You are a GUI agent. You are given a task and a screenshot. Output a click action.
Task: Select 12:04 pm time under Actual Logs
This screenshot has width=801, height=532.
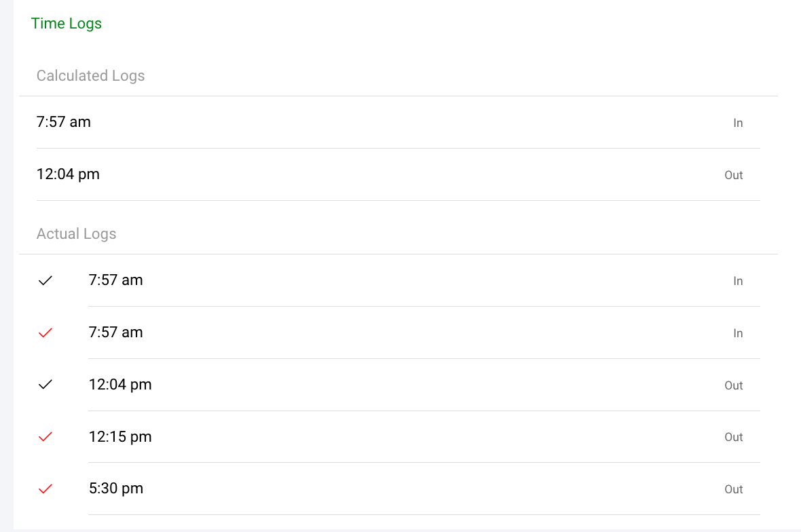pyautogui.click(x=120, y=385)
